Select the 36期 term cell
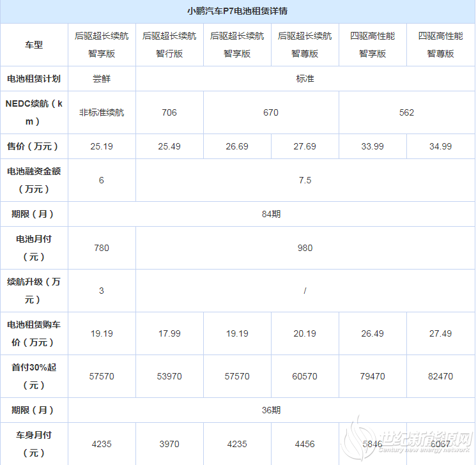The width and height of the screenshot is (476, 465). pos(272,410)
